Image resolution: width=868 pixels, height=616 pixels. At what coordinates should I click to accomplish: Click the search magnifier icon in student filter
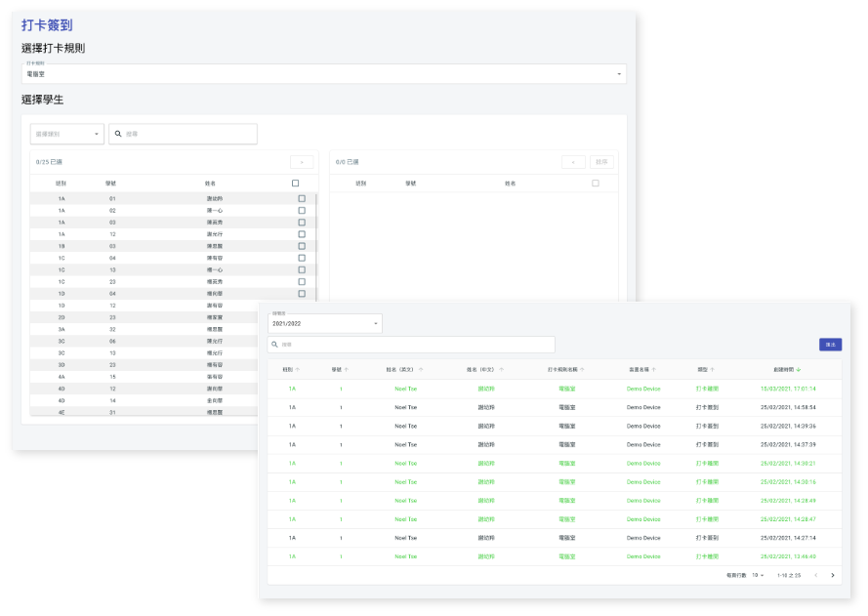point(118,134)
